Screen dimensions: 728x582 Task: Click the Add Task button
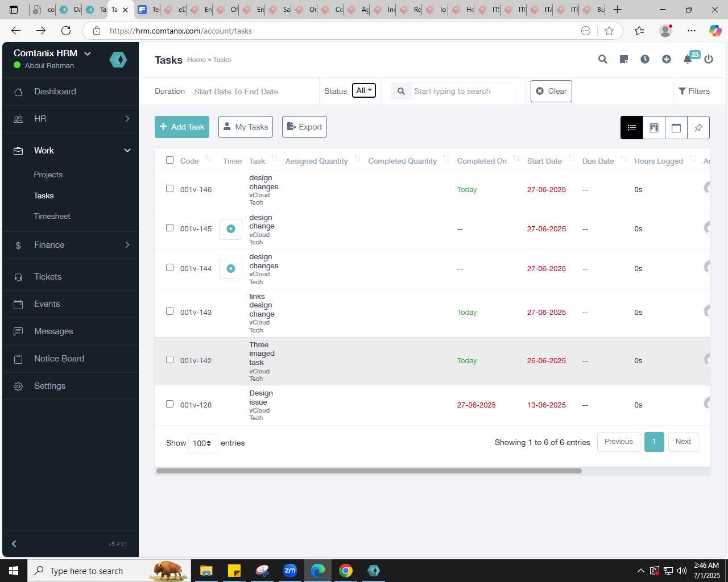[x=182, y=127]
